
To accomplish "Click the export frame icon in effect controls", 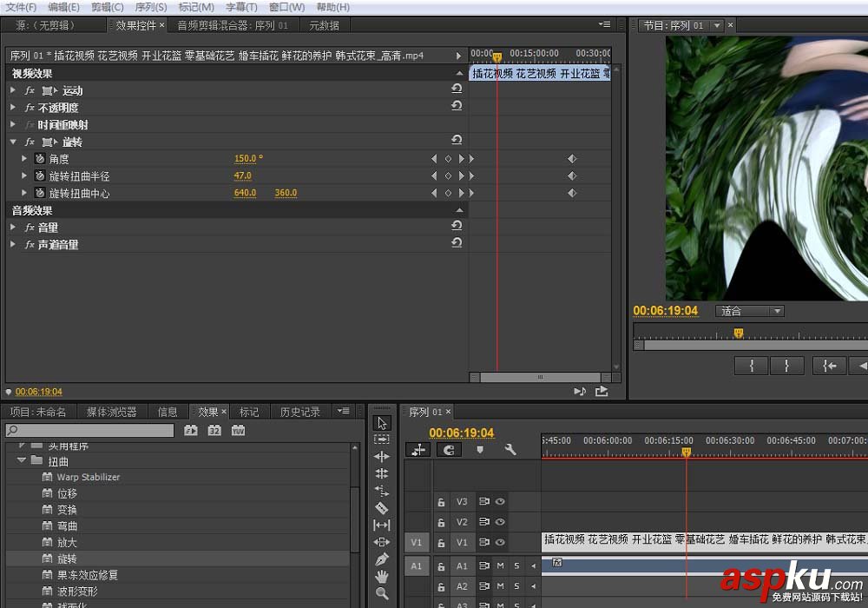I will point(602,392).
